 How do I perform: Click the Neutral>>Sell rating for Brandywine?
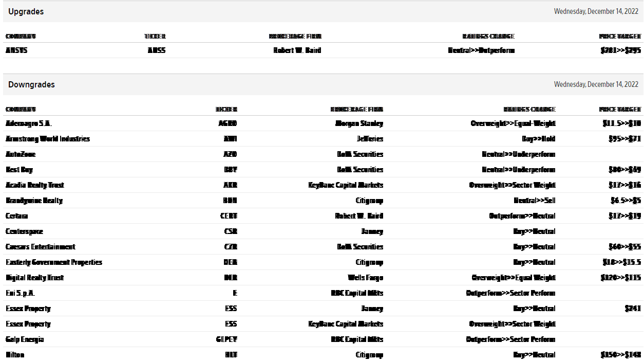[535, 201]
